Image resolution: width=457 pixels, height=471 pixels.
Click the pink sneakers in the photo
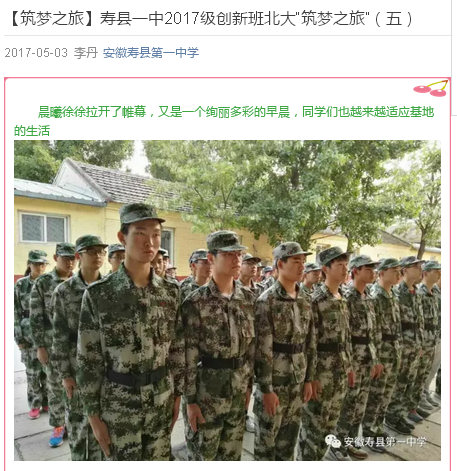point(37,413)
